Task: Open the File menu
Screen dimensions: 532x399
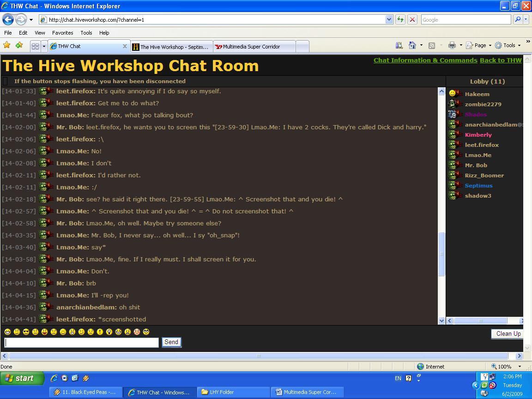Action: (8, 33)
